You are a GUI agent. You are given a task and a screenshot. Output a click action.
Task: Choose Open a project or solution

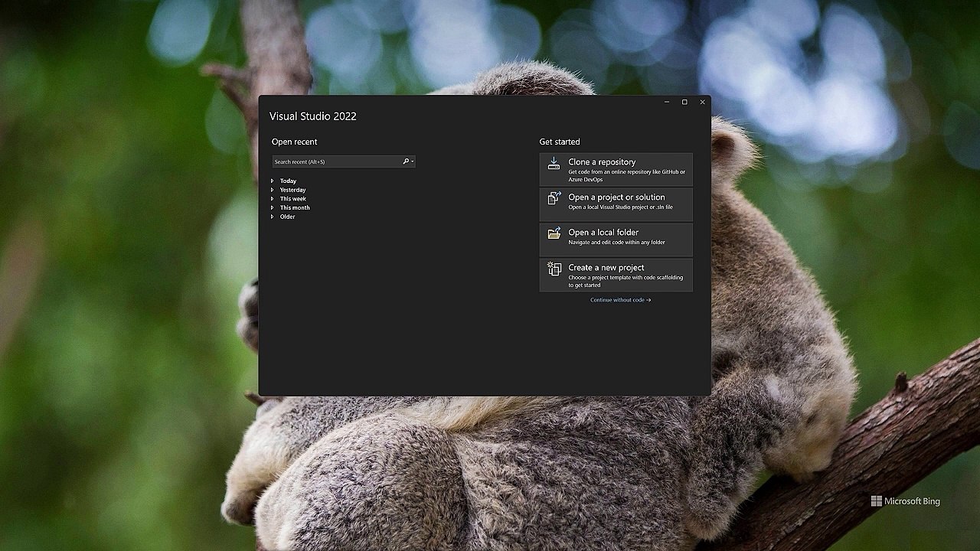[616, 204]
